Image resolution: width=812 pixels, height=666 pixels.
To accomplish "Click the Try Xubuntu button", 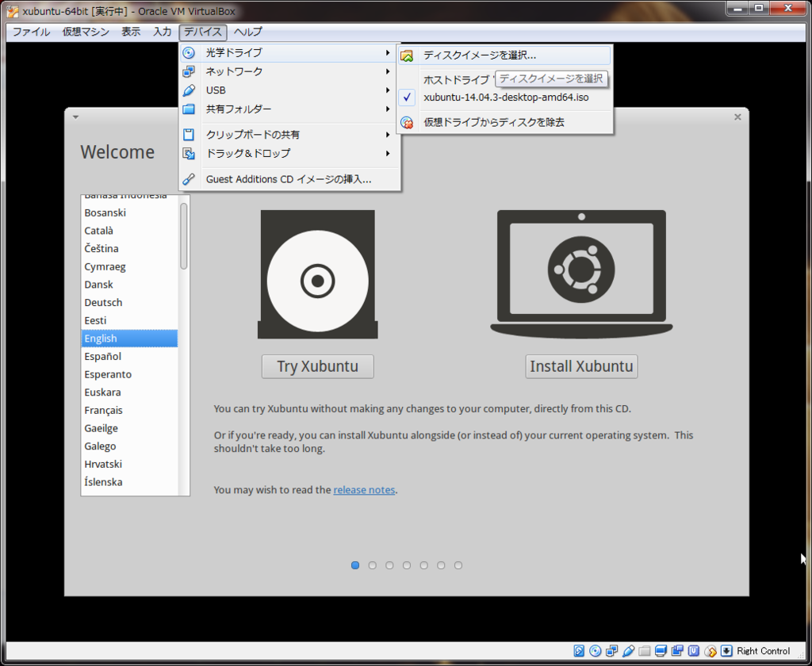I will pos(317,366).
